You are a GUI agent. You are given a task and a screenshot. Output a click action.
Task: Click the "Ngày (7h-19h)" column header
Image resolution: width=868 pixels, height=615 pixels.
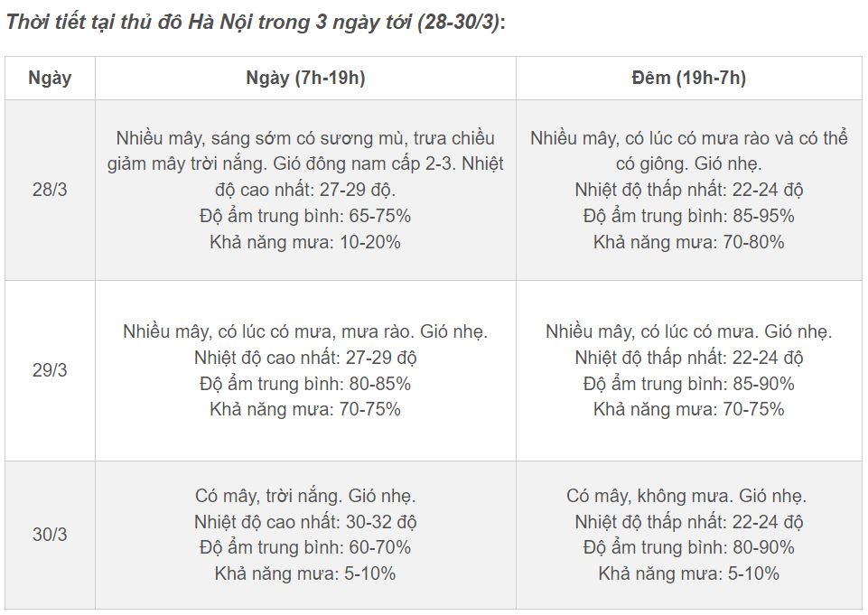[305, 78]
